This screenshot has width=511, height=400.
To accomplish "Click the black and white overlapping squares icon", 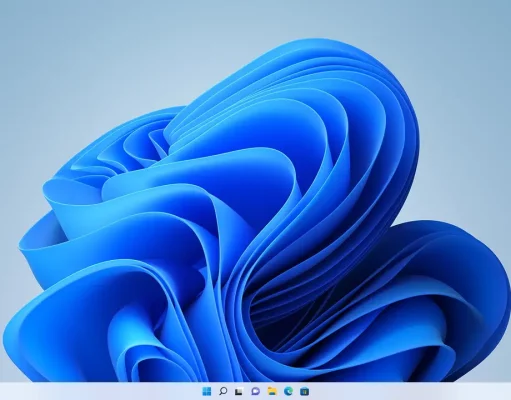I will click(239, 391).
